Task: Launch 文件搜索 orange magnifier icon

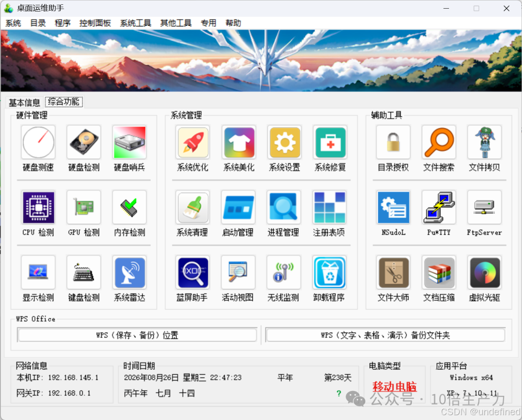Action: click(x=439, y=142)
